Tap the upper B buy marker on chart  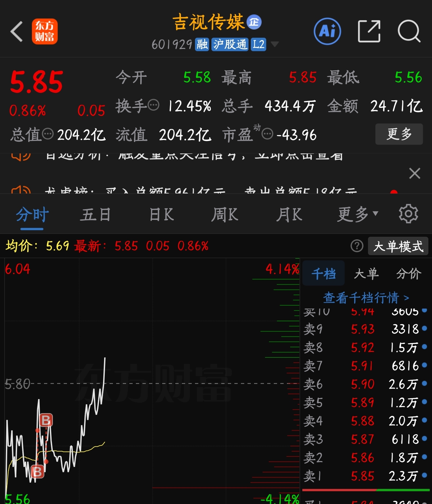pos(46,420)
